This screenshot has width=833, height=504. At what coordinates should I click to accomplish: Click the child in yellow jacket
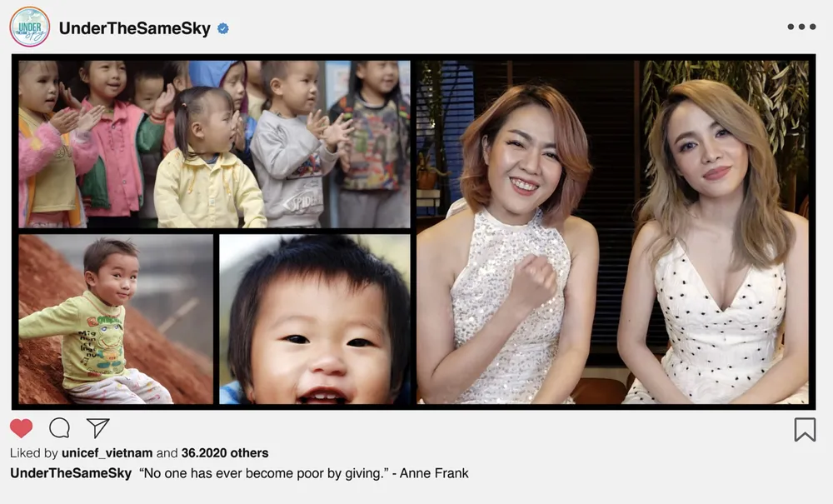pos(209,159)
